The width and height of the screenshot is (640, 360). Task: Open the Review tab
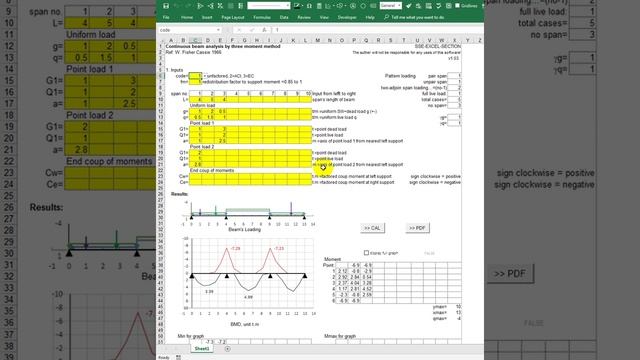click(304, 17)
